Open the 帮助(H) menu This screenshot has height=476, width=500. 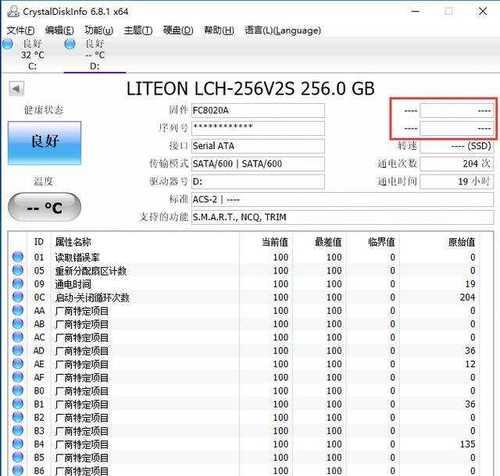[219, 31]
